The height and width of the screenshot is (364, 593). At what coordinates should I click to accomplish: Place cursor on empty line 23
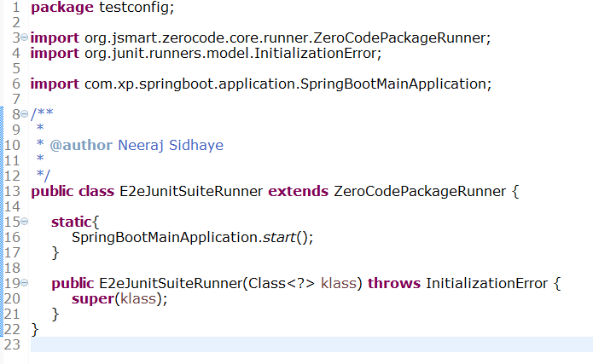(311, 344)
